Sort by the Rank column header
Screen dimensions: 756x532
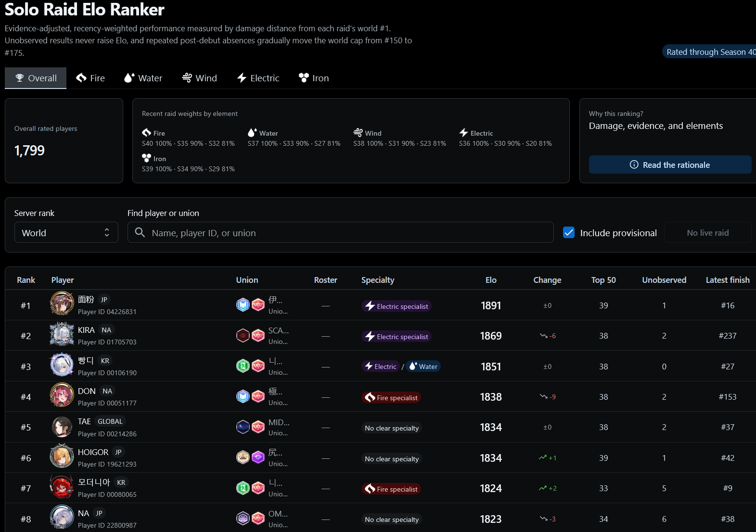26,280
